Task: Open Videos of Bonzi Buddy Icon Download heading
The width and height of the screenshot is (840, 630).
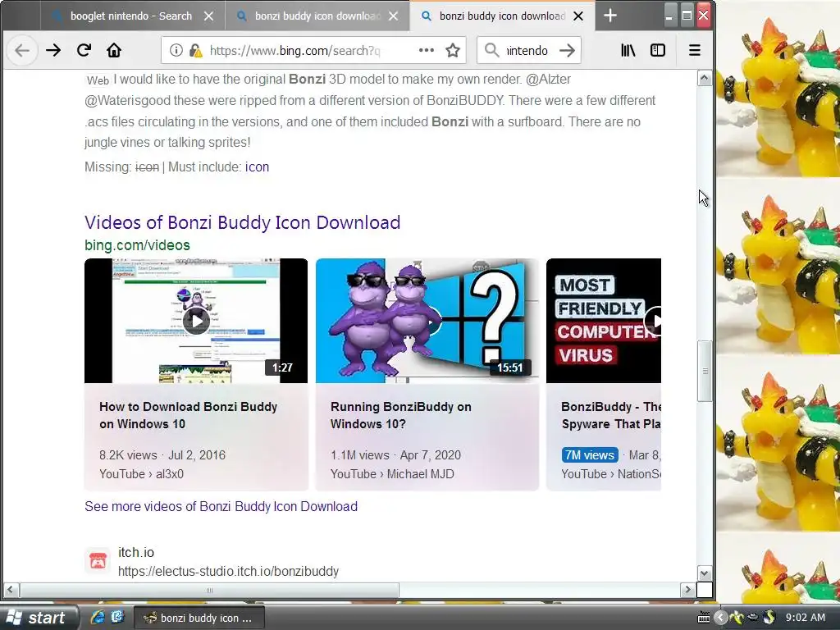Action: coord(242,222)
